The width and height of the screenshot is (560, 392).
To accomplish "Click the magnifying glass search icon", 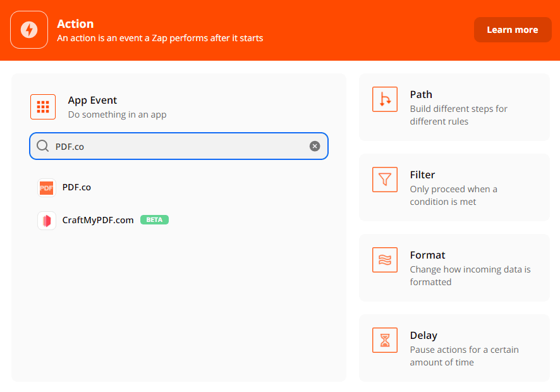I will pos(42,146).
